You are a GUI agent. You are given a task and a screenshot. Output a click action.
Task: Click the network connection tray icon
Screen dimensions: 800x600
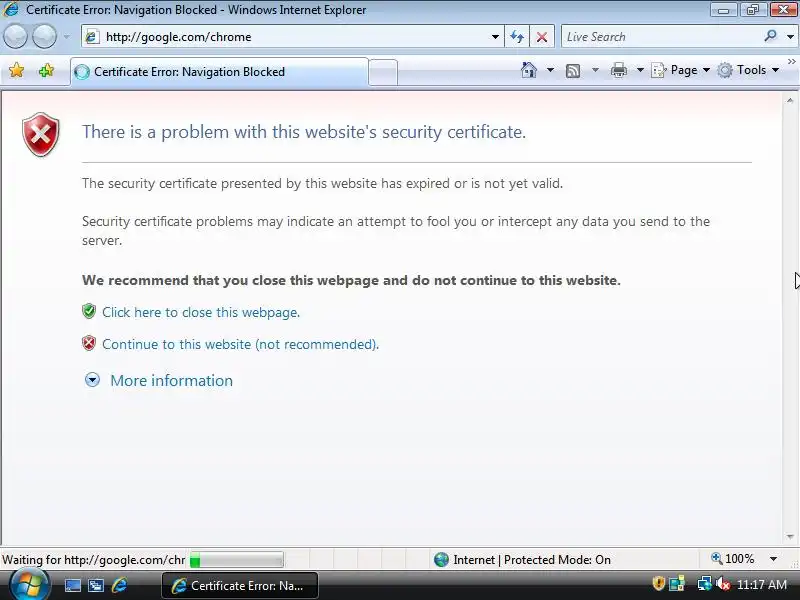tap(705, 584)
